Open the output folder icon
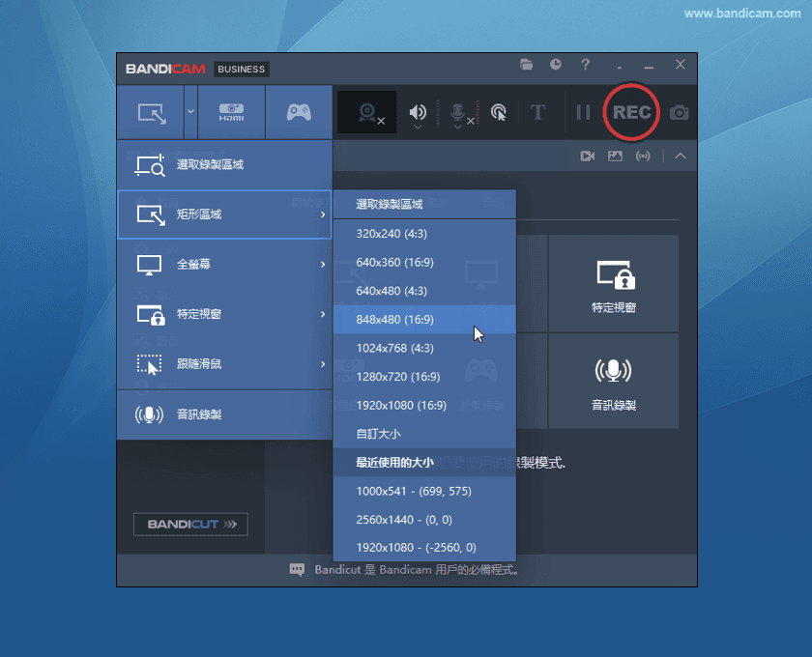 tap(526, 64)
